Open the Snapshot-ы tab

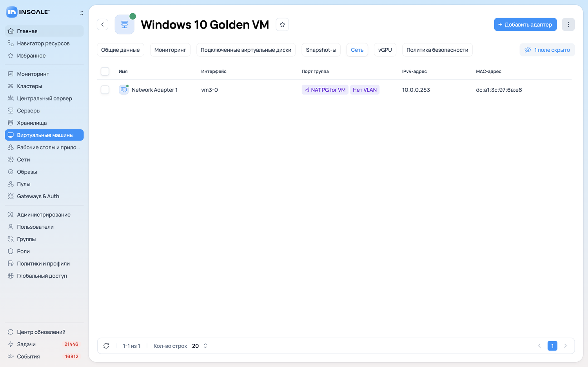(x=321, y=50)
